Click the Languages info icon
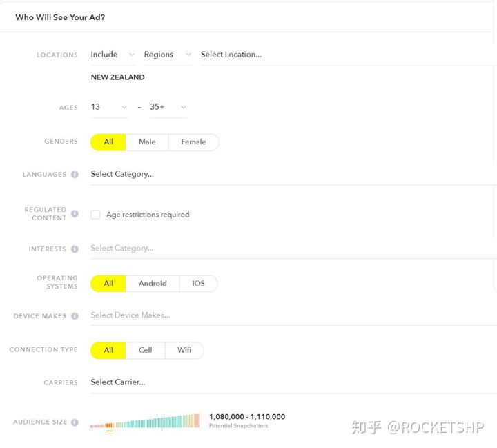The width and height of the screenshot is (497, 448). (75, 175)
